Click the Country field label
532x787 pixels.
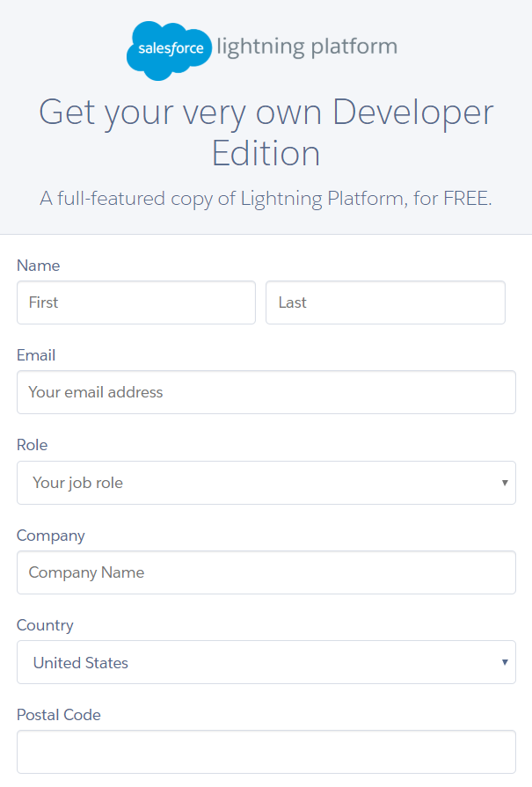click(45, 625)
